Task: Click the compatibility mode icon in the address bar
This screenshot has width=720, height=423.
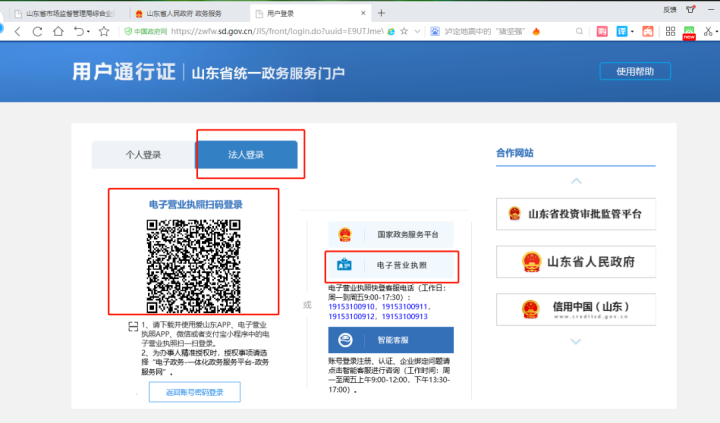Action: pyautogui.click(x=391, y=31)
